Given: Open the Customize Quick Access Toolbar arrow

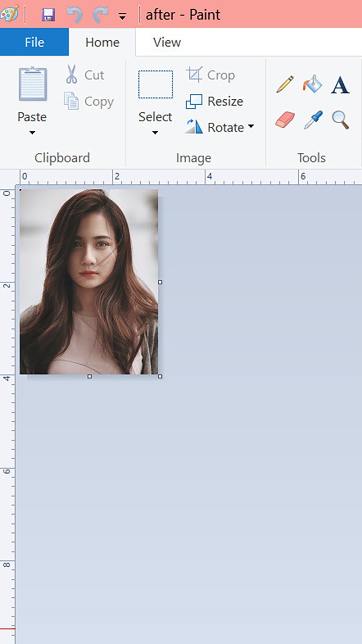Looking at the screenshot, I should point(122,16).
